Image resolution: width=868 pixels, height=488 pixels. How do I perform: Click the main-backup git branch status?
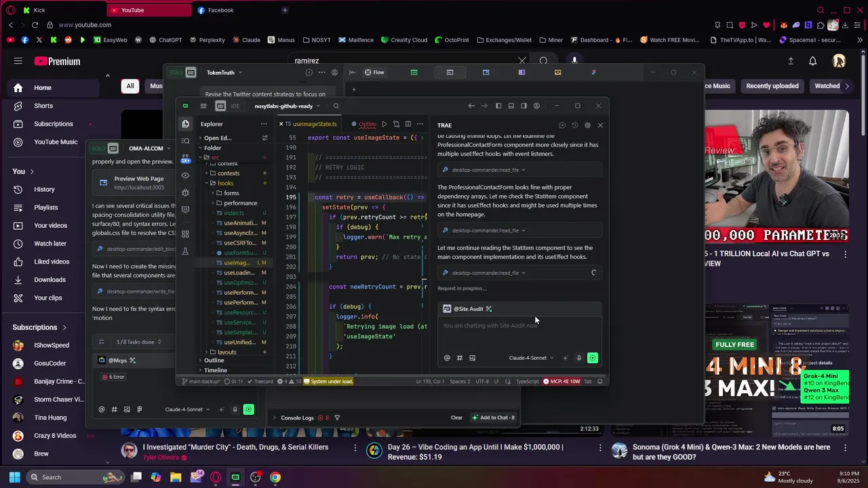click(x=201, y=382)
